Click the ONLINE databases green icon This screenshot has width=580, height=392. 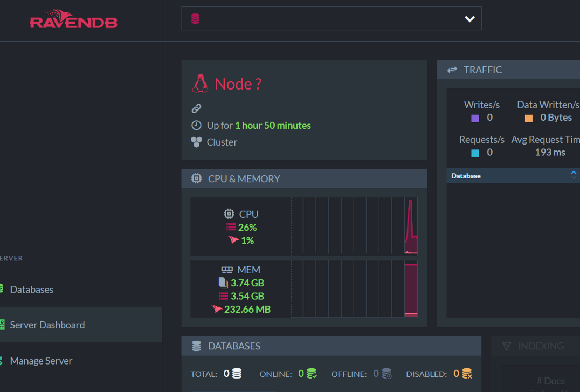(312, 374)
